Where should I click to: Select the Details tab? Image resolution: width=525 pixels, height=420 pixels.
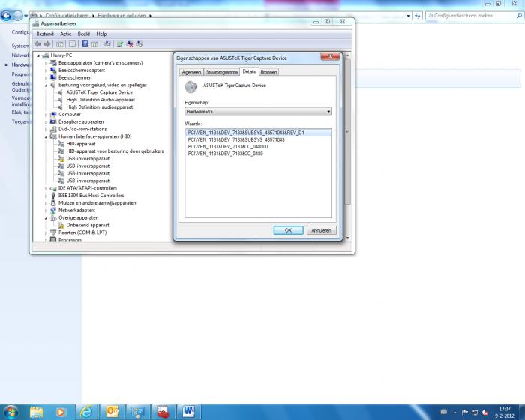(x=249, y=71)
